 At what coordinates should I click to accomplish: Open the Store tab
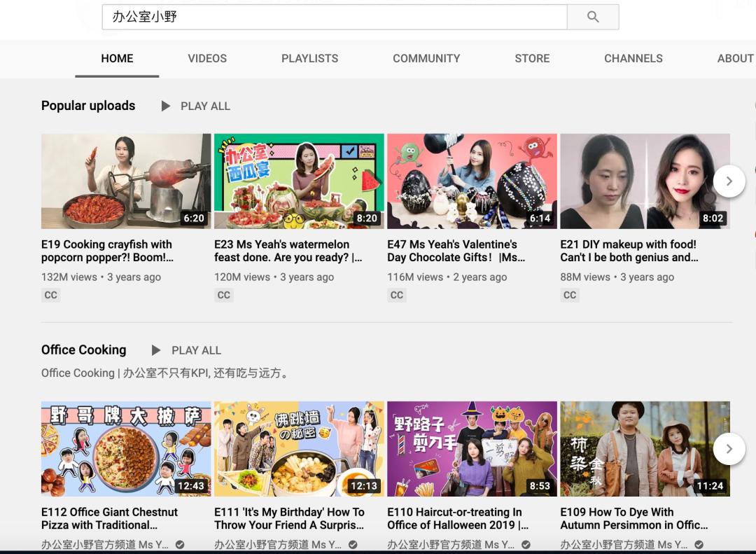(532, 58)
